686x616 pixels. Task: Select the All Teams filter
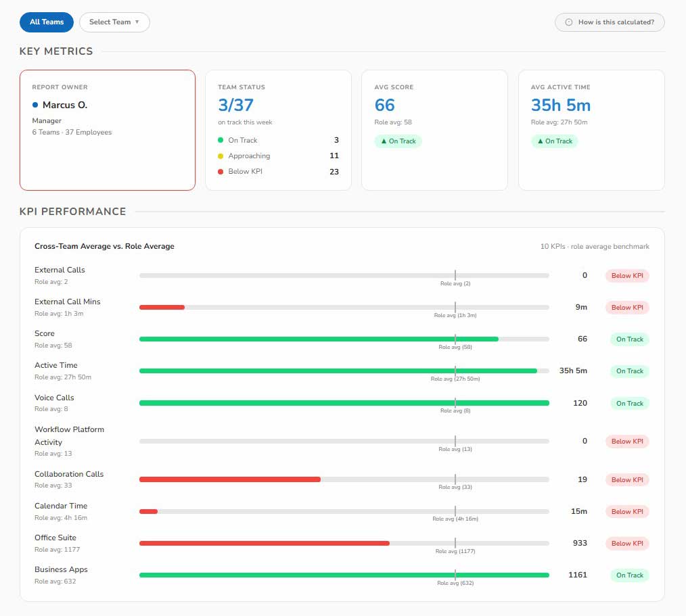point(47,22)
